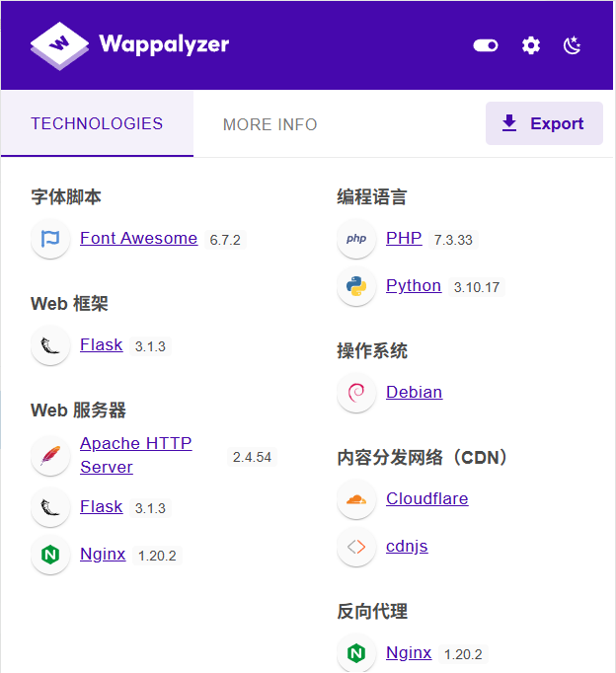Click the Apache version 2.4.54
Image resolution: width=616 pixels, height=673 pixels.
coord(252,457)
